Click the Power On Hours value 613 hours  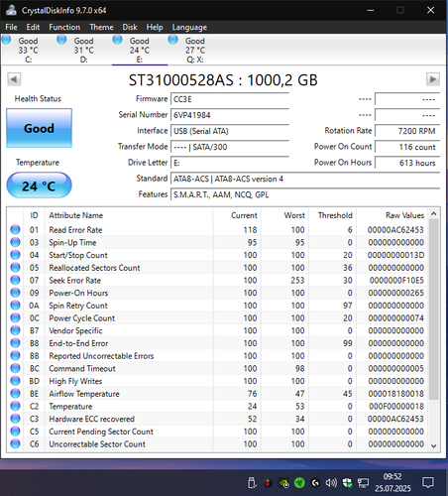coord(407,163)
